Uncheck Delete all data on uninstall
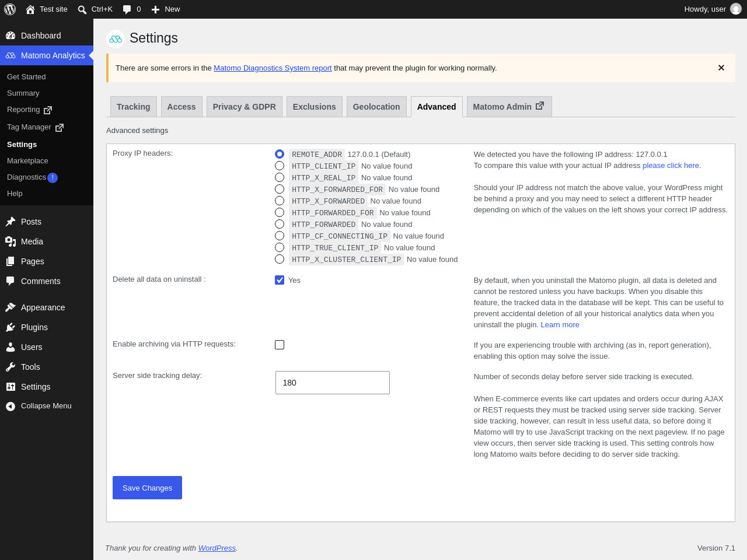This screenshot has height=560, width=747. pos(280,280)
